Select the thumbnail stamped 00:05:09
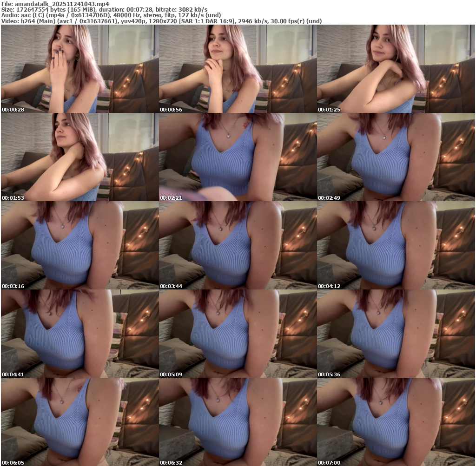 coord(238,334)
